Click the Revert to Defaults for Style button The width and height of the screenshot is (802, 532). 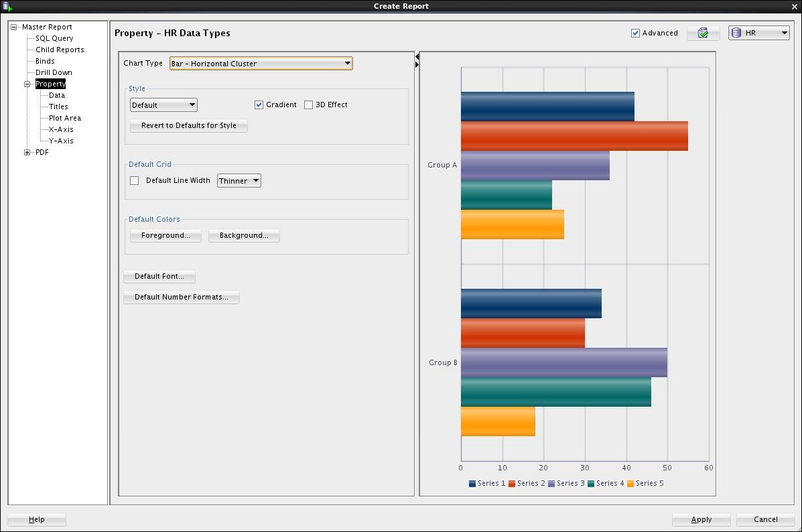tap(188, 126)
